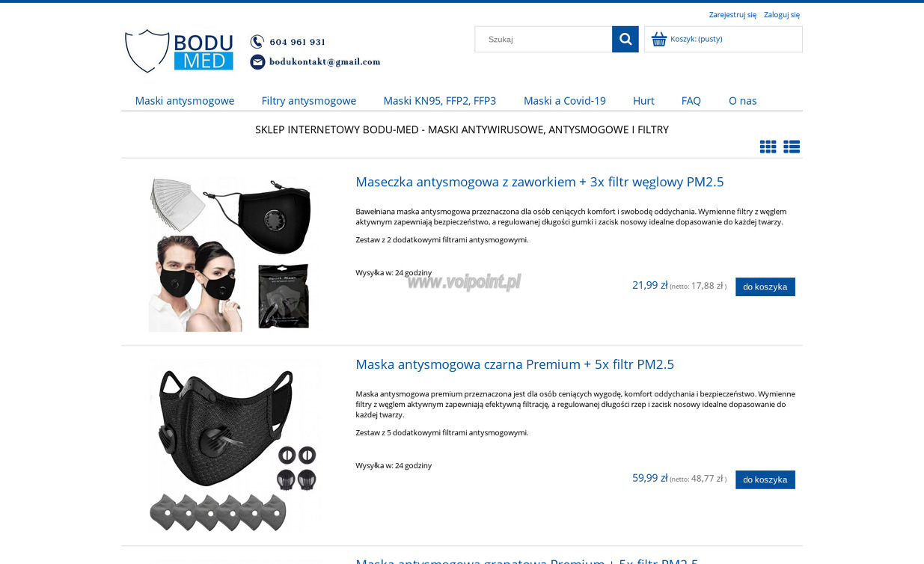Add the 21,99 zł mask to cart
The image size is (924, 564).
coord(765,286)
